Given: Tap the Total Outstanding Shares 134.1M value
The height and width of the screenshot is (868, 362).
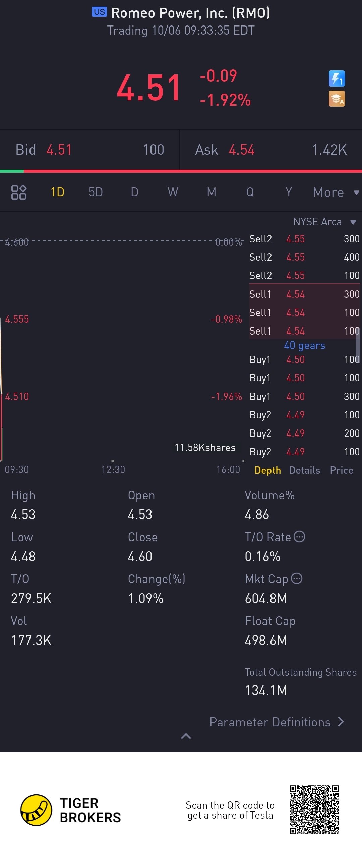Looking at the screenshot, I should [x=266, y=690].
